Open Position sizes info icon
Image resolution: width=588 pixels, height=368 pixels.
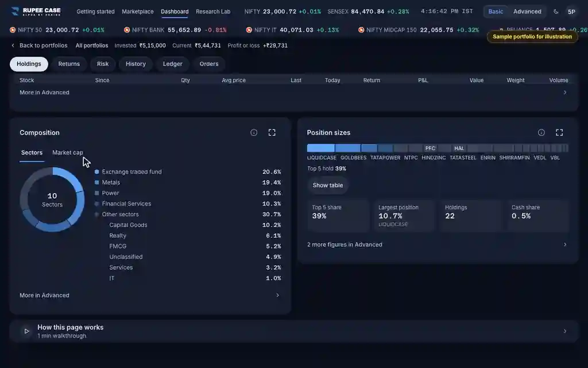541,133
